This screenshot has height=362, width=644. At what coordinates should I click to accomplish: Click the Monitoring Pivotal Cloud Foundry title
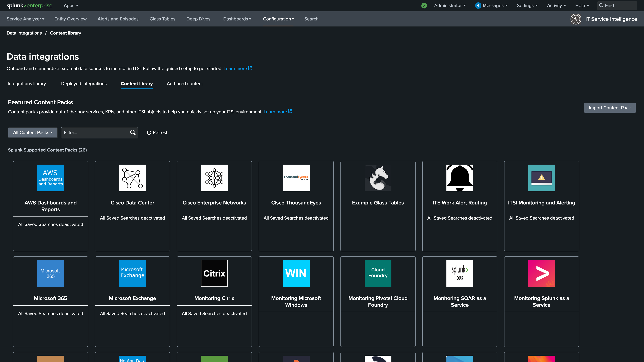point(378,301)
